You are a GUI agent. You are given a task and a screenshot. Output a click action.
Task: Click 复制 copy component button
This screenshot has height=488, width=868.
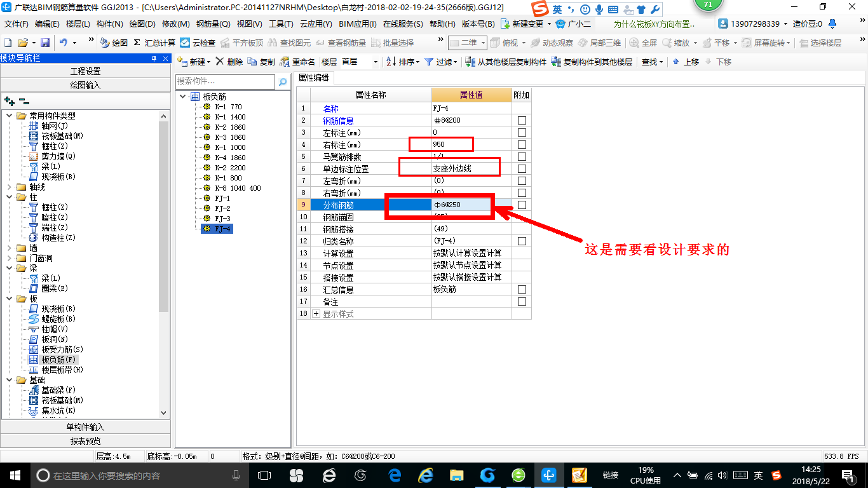tap(261, 62)
